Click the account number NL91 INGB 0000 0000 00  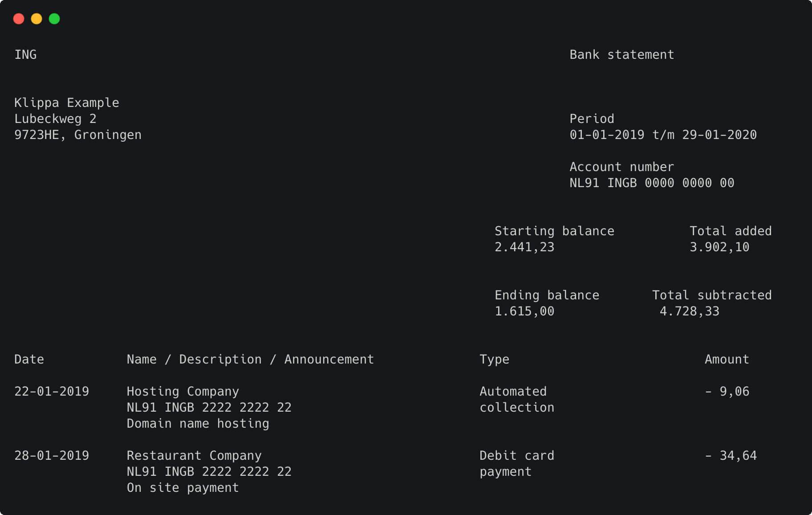(652, 183)
